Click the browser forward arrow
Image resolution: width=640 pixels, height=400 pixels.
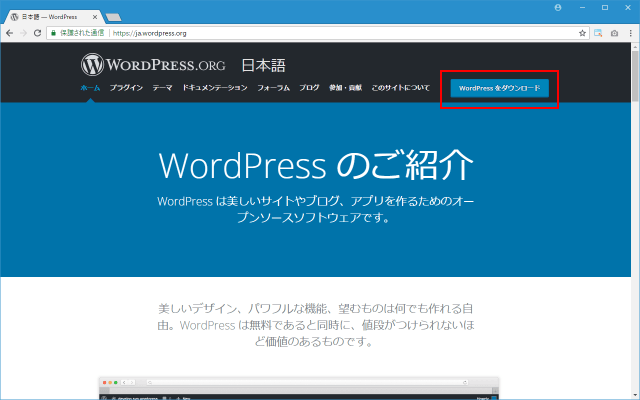coord(23,32)
